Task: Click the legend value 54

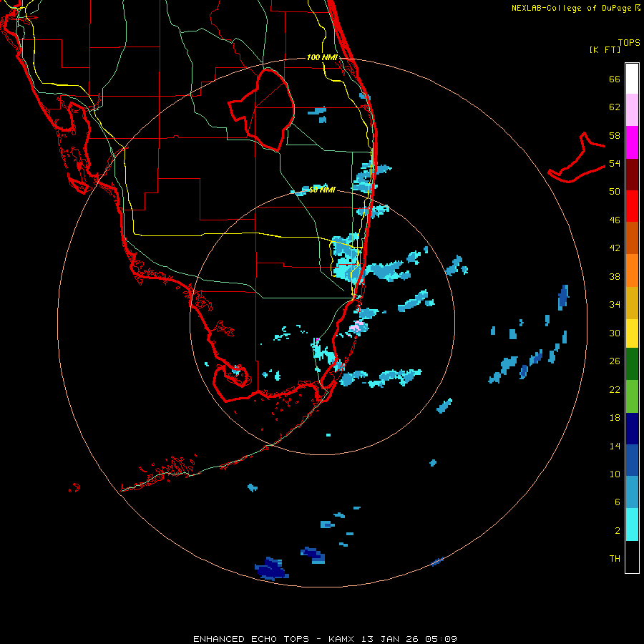Action: pos(615,163)
